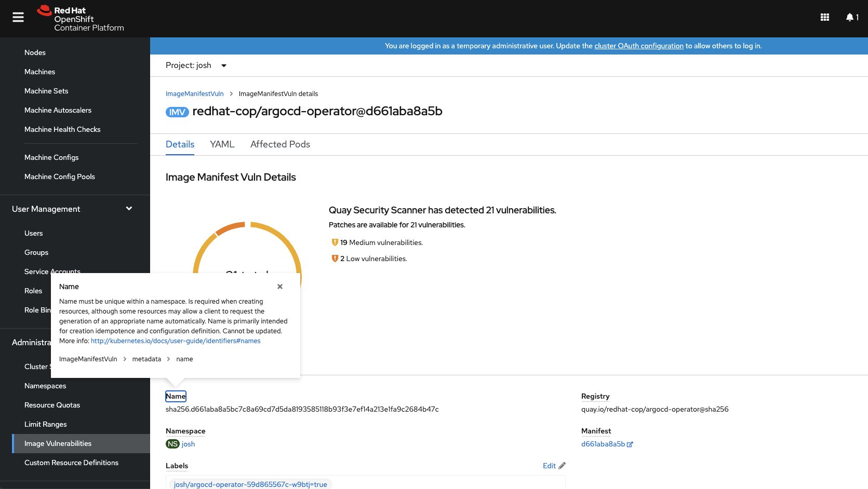Open the hamburger navigation menu
868x489 pixels.
coord(18,18)
